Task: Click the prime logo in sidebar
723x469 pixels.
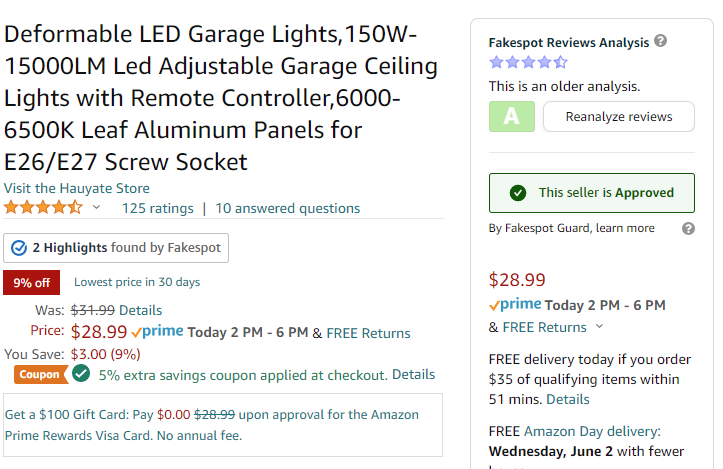Action: [515, 304]
